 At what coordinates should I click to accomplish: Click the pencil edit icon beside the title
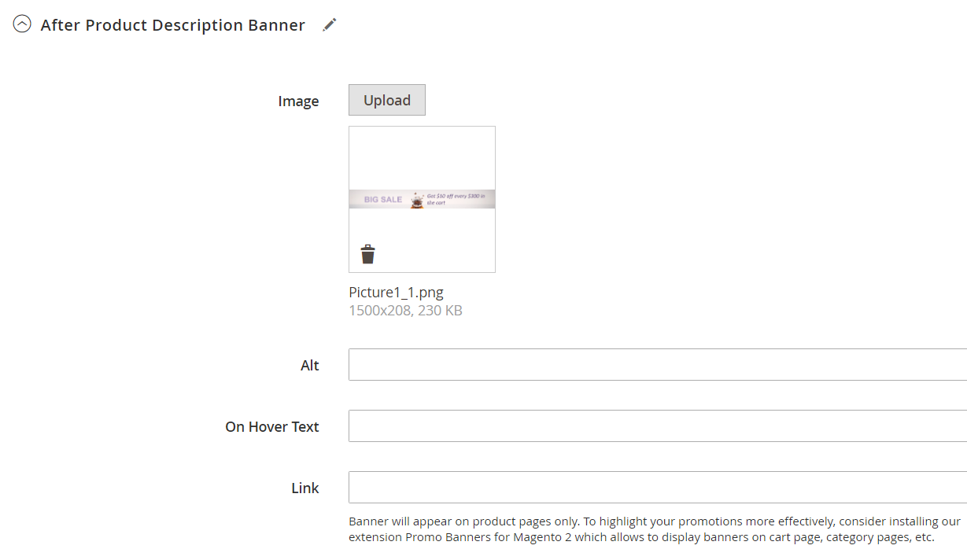[330, 24]
